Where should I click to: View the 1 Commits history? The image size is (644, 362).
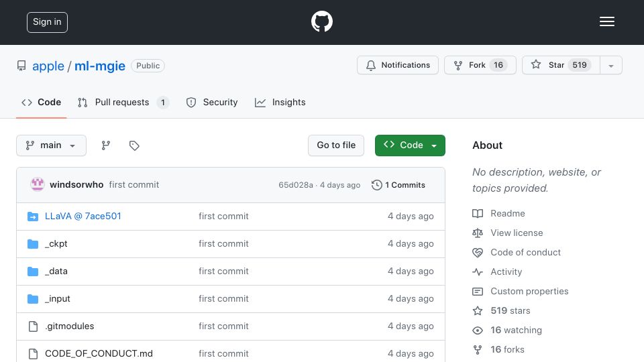tap(398, 185)
